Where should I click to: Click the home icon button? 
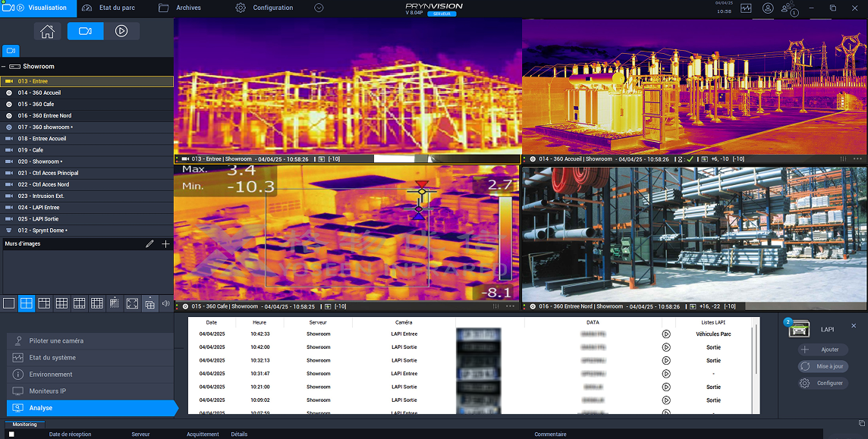point(47,31)
